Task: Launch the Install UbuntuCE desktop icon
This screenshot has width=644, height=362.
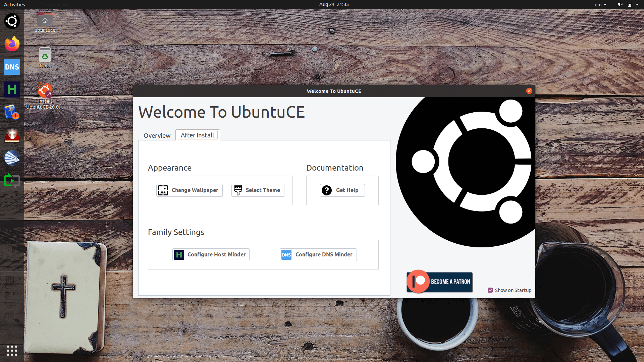Action: (45, 96)
